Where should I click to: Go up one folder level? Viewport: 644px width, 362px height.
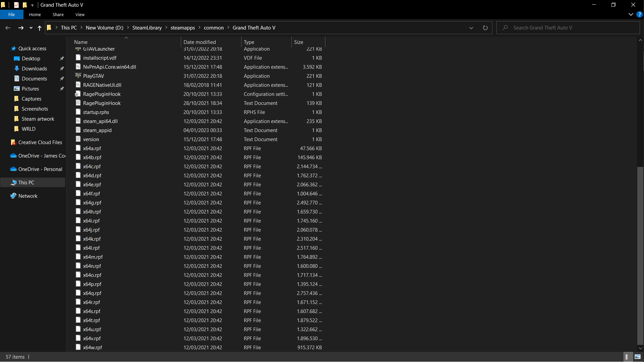(40, 28)
